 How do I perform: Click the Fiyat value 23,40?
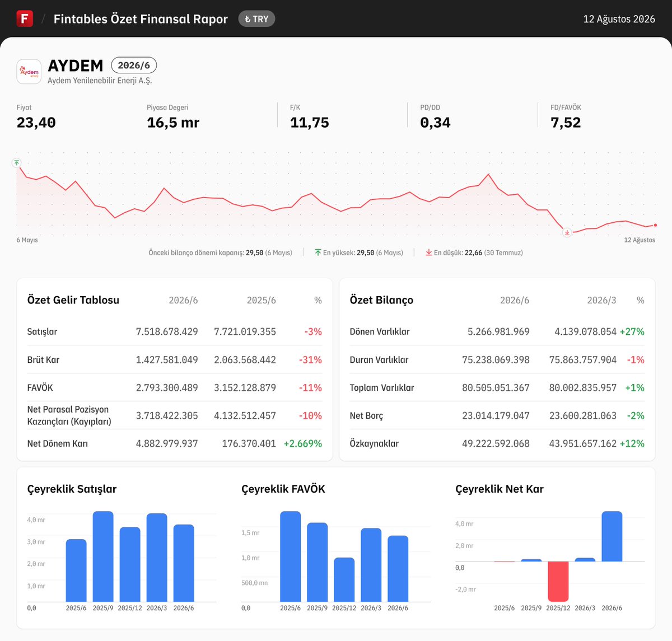(36, 123)
